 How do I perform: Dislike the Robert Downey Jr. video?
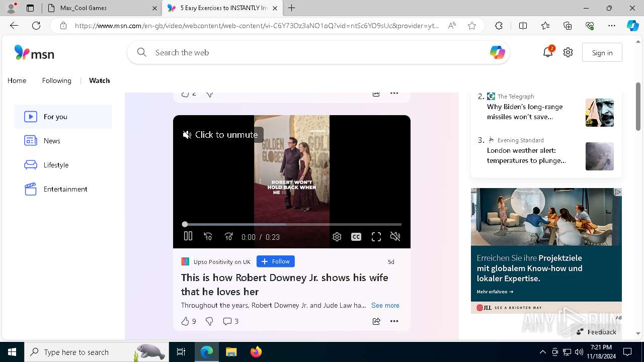tap(210, 321)
